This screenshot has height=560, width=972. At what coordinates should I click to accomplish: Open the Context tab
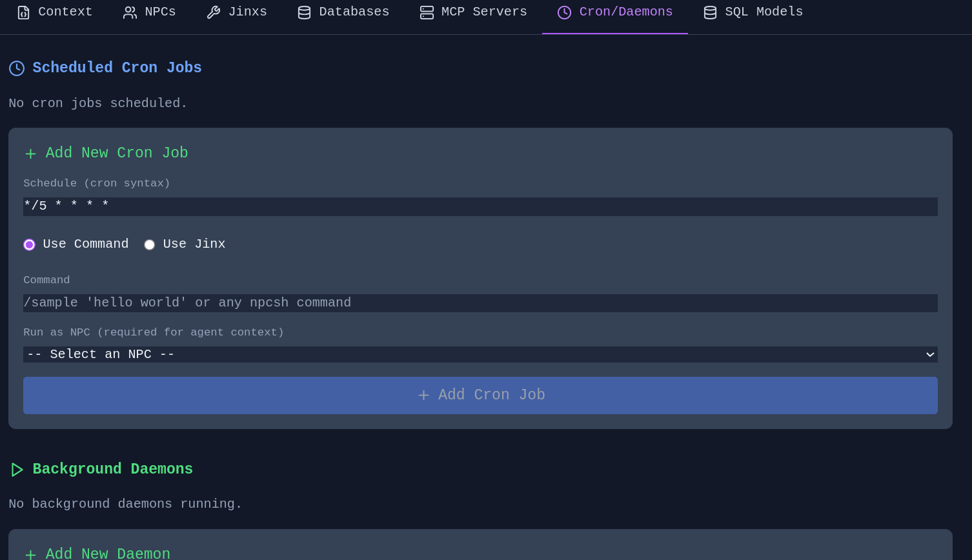pyautogui.click(x=55, y=12)
